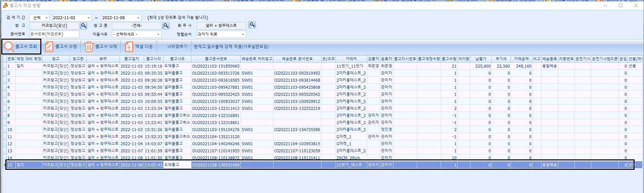Select cell OU20221102-151850065 in row 1
The width and height of the screenshot is (644, 193).
(216, 66)
